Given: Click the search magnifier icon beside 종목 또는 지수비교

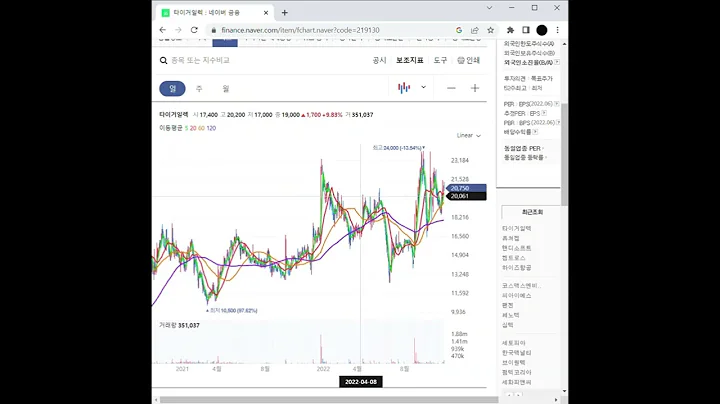Looking at the screenshot, I should 163,60.
